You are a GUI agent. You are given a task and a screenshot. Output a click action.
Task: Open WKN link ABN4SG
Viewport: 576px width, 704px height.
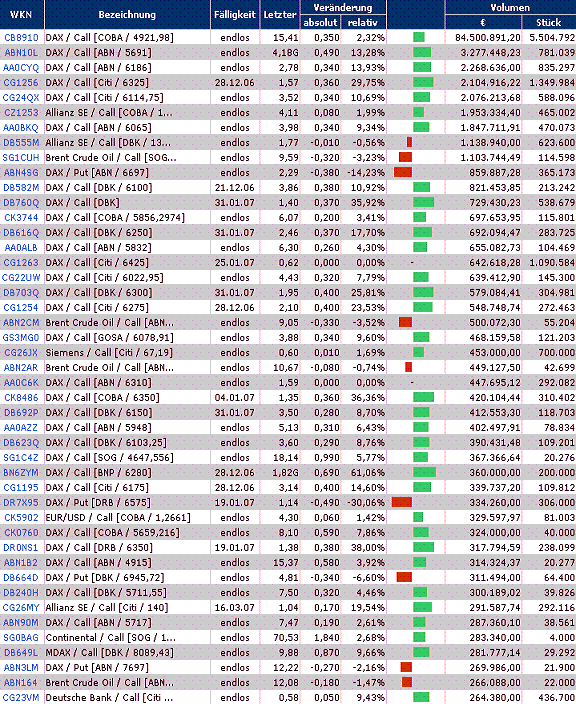[x=21, y=172]
